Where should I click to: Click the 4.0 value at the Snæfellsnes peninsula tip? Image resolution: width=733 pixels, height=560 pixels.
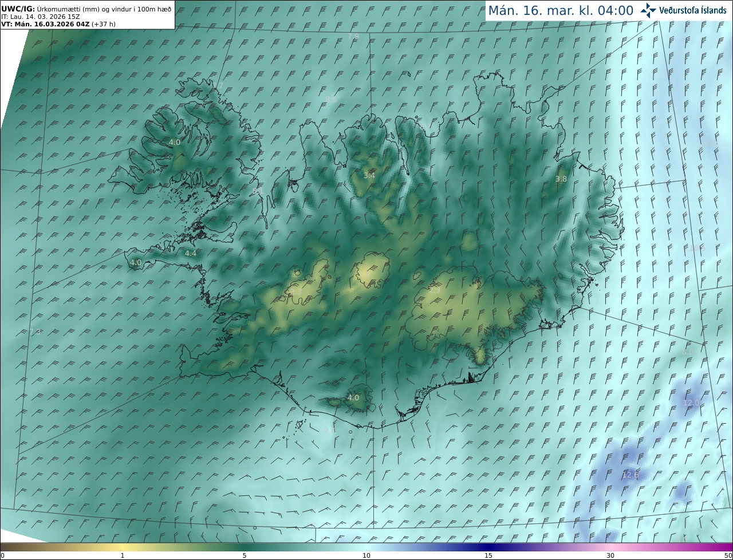coord(136,263)
